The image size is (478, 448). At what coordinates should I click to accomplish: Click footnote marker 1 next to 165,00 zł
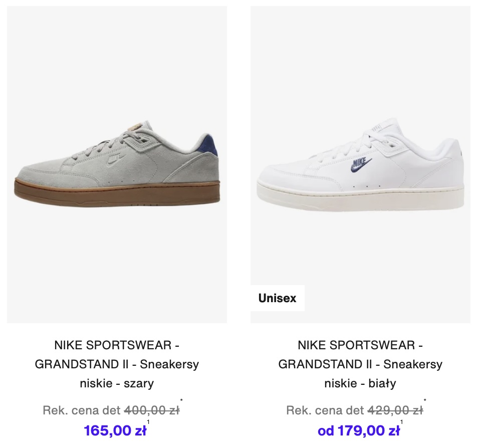click(148, 422)
